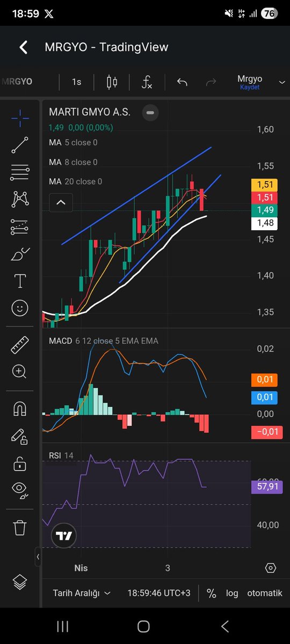
Task: Select the MACD indicator legend
Action: 104,341
